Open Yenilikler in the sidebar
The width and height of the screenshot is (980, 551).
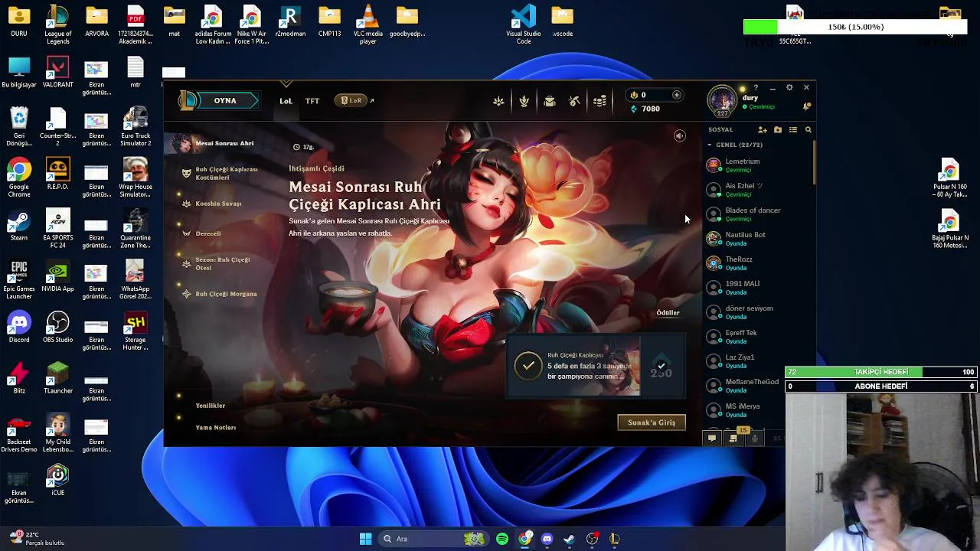tap(210, 406)
